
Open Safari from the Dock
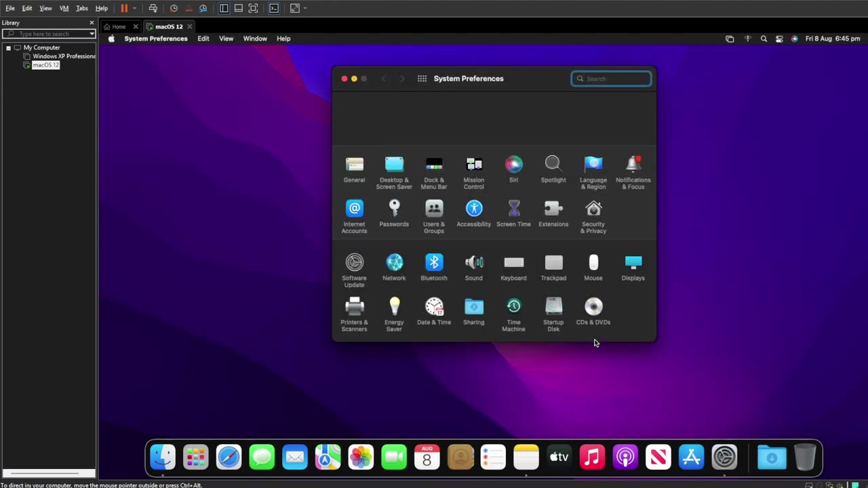pos(229,457)
